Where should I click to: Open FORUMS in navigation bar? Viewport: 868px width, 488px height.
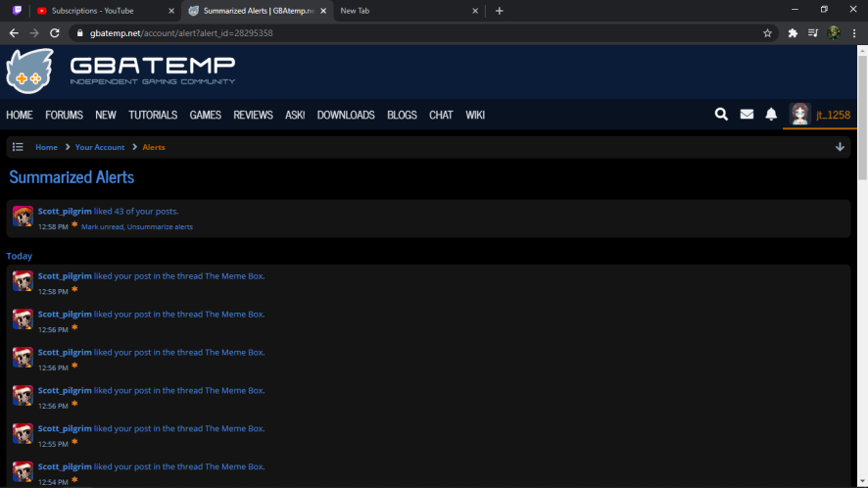(x=64, y=115)
